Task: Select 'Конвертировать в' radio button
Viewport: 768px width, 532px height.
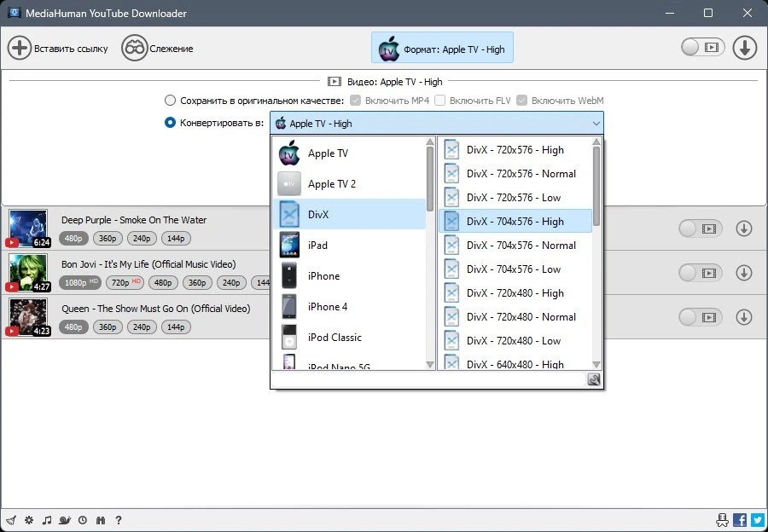Action: 170,123
